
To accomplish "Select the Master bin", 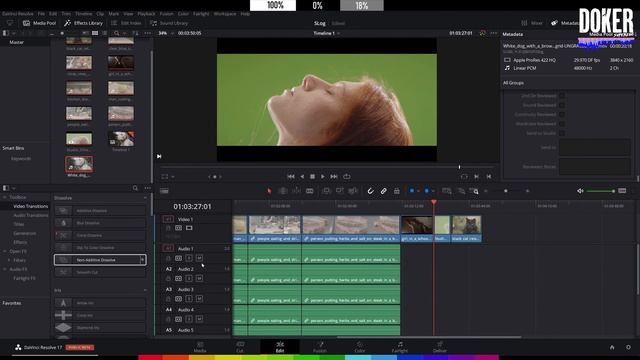I will click(x=17, y=42).
